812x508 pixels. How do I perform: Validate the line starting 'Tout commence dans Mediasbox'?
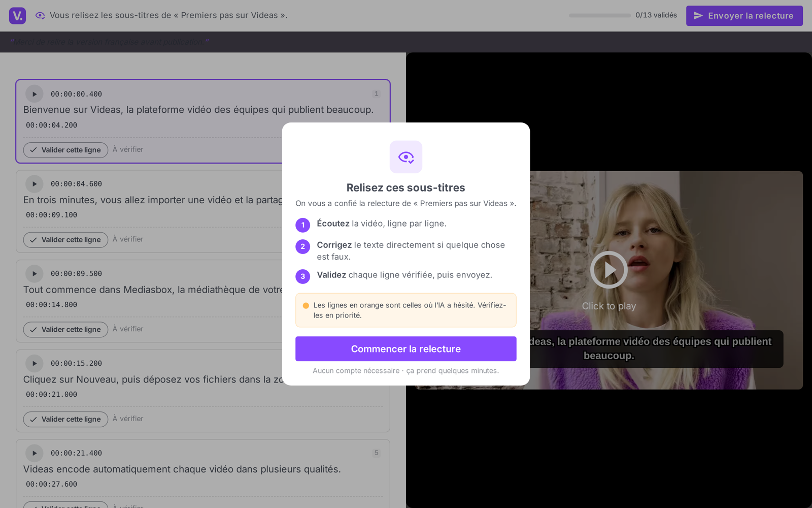tap(65, 330)
